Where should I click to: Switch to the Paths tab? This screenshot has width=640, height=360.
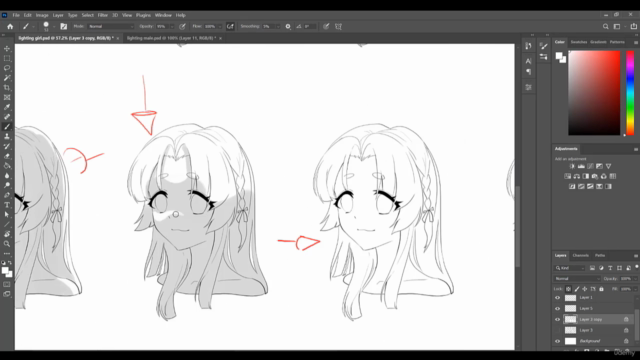[x=600, y=256]
